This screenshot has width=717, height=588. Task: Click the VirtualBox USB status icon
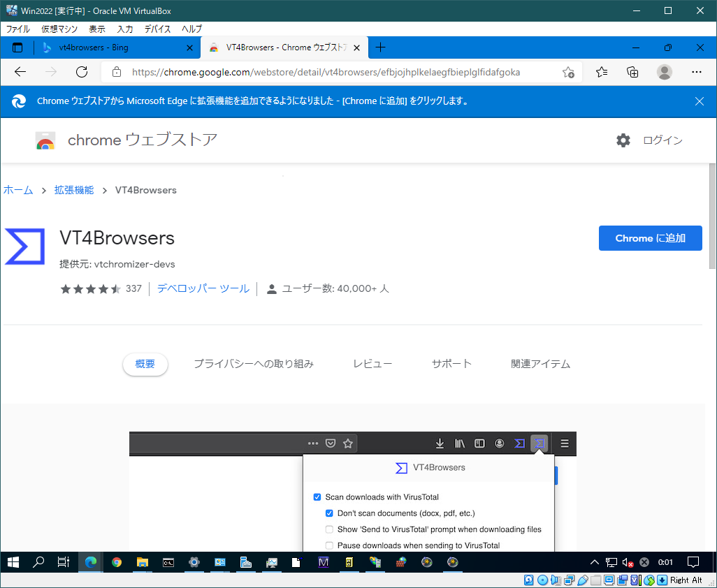583,580
